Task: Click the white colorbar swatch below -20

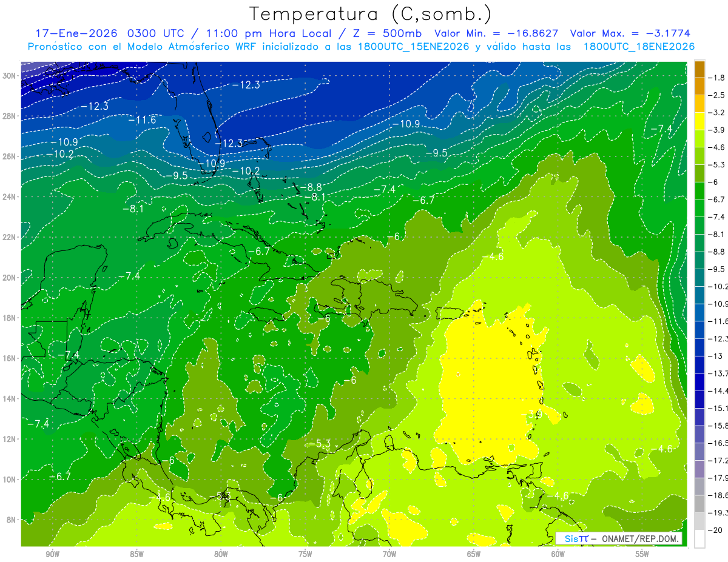Action: click(699, 539)
